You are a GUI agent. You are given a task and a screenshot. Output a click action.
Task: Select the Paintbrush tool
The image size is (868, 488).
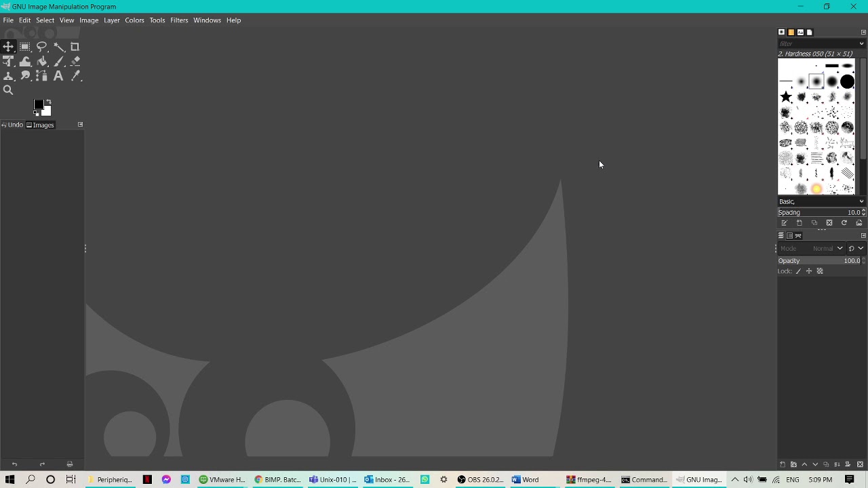[x=59, y=62]
